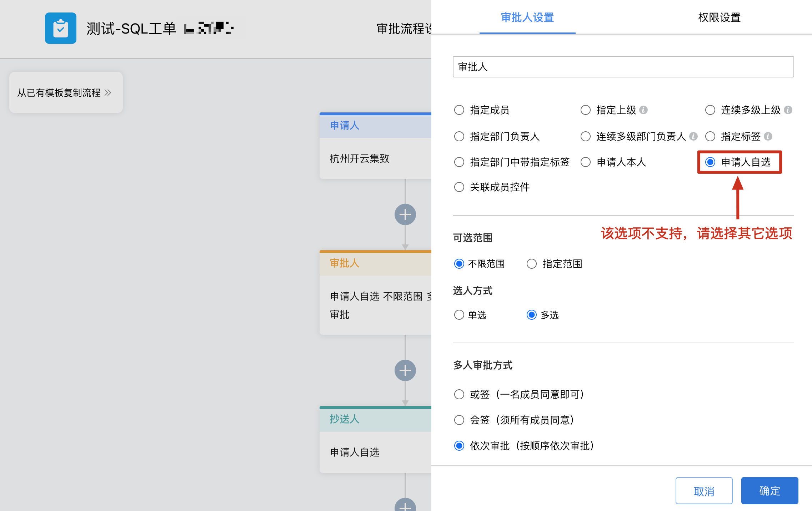Switch to 审批人设置 tab

point(527,17)
